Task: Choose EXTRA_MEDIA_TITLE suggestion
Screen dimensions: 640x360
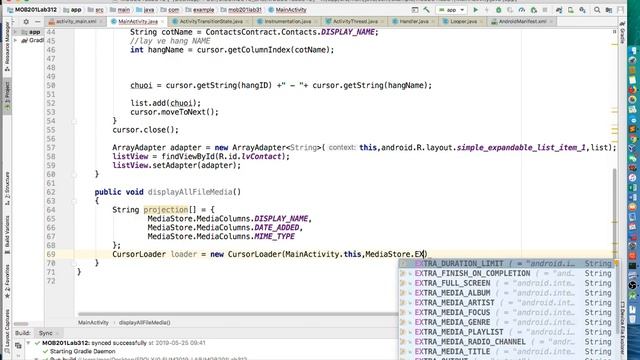Action: 506,352
